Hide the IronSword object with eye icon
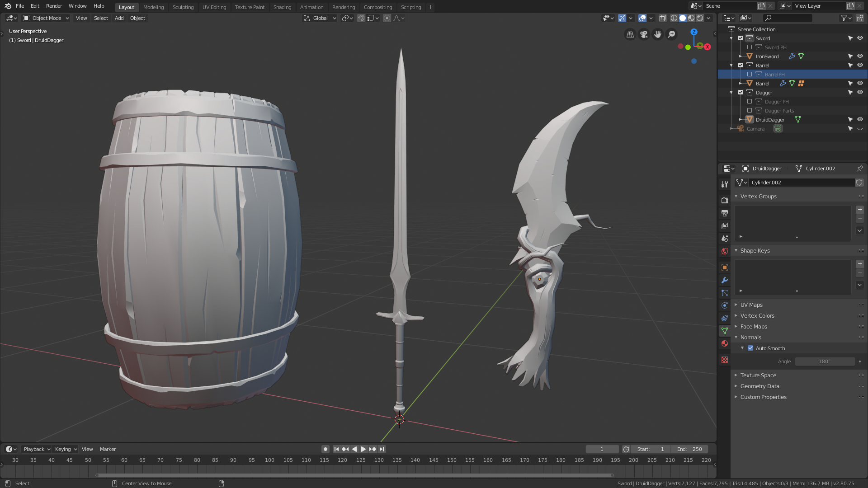Image resolution: width=868 pixels, height=488 pixels. point(860,56)
